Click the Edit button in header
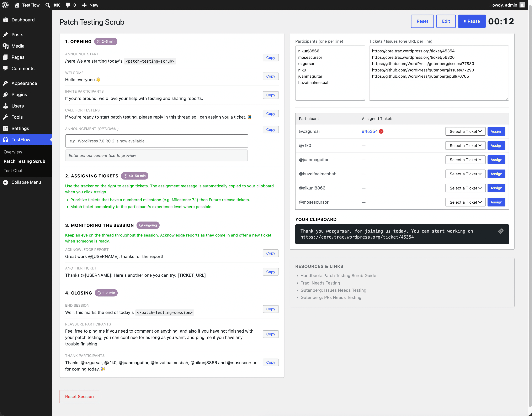 (446, 21)
